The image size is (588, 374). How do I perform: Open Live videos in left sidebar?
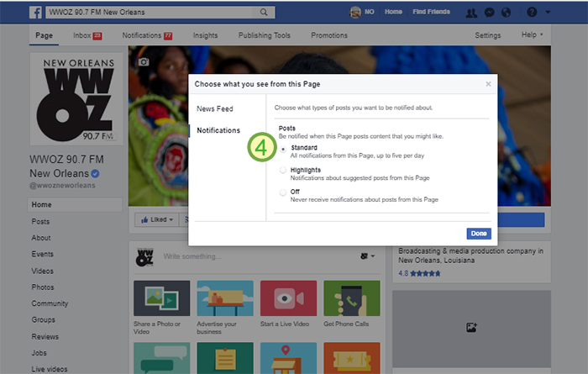(50, 369)
